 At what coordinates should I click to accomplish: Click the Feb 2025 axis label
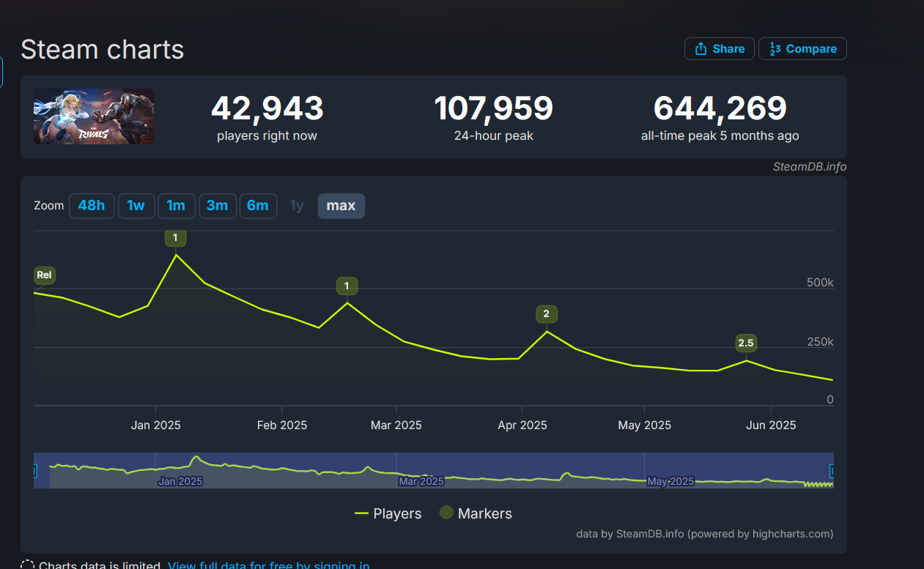click(x=282, y=425)
